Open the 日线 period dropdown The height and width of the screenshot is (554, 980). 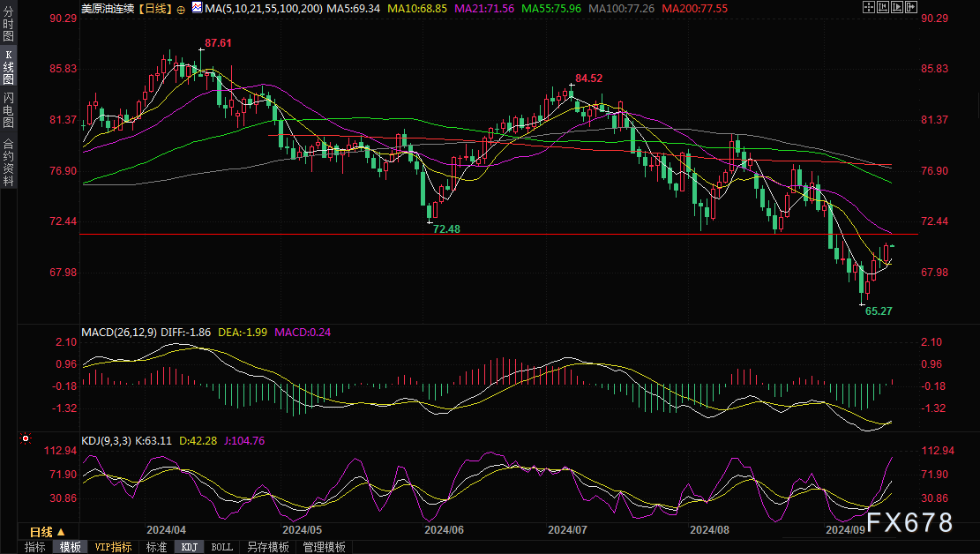[47, 532]
